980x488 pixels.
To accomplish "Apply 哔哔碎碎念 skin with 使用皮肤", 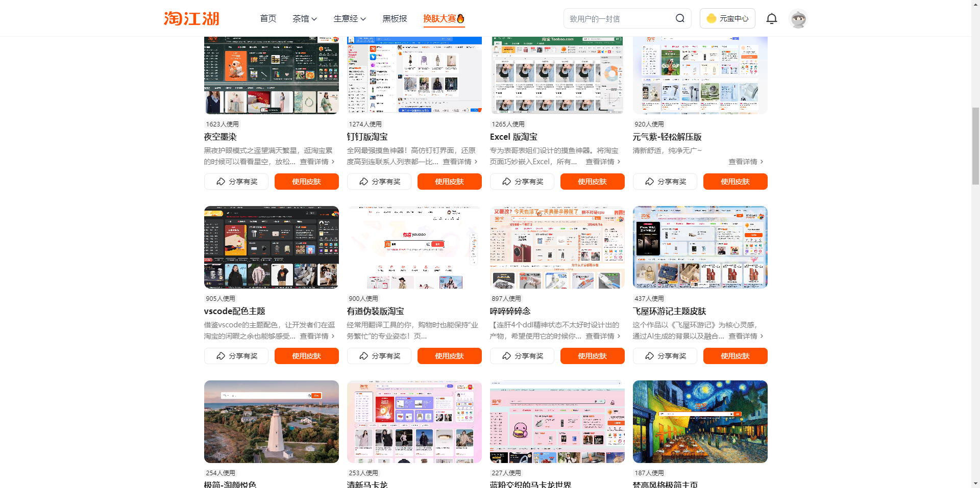I will pos(593,356).
